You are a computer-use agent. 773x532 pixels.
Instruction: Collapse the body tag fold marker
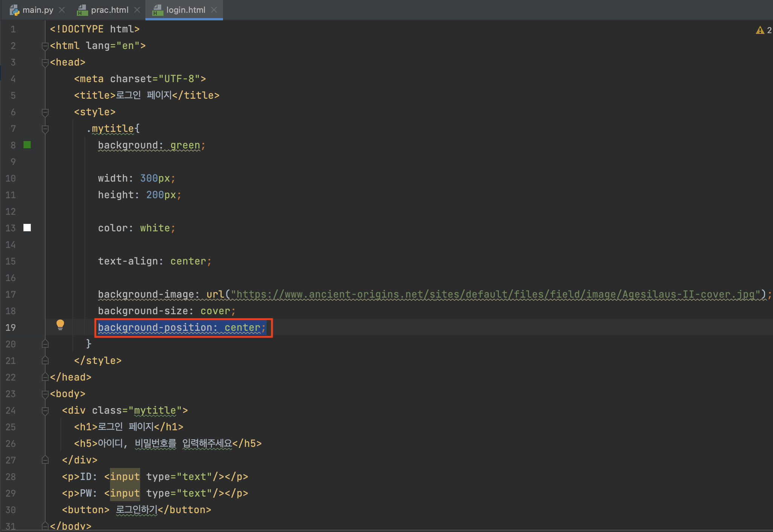tap(45, 394)
